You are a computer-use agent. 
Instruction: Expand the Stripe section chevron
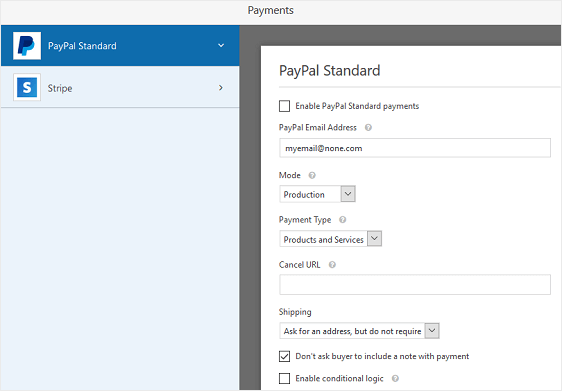(221, 87)
